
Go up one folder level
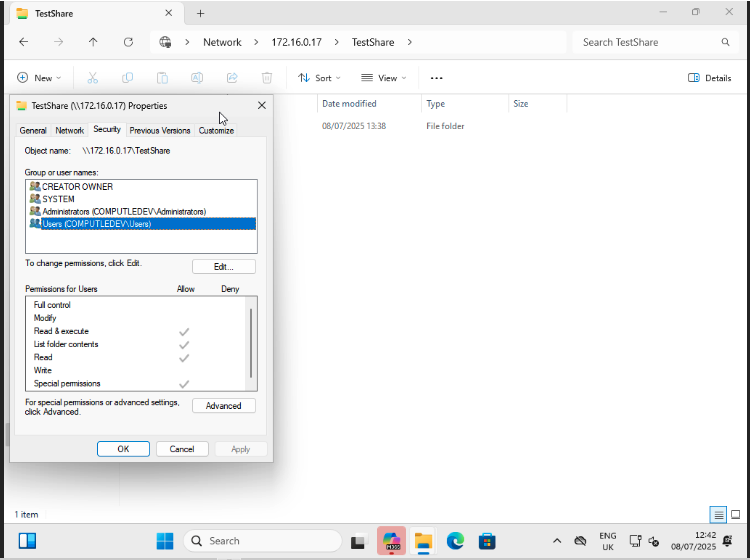[x=93, y=42]
